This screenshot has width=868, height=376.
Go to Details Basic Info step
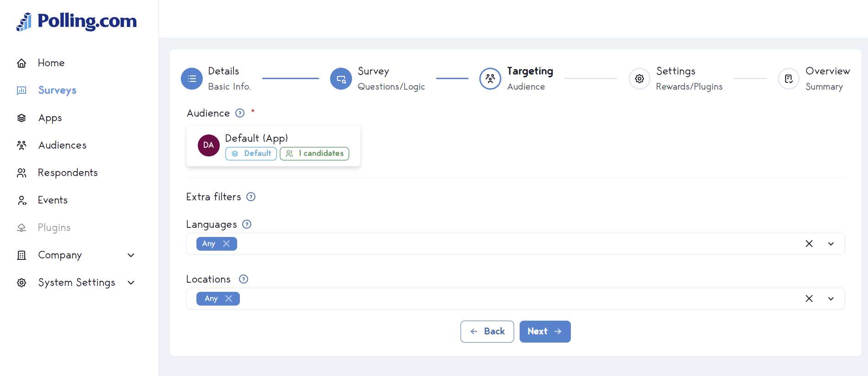coord(216,79)
